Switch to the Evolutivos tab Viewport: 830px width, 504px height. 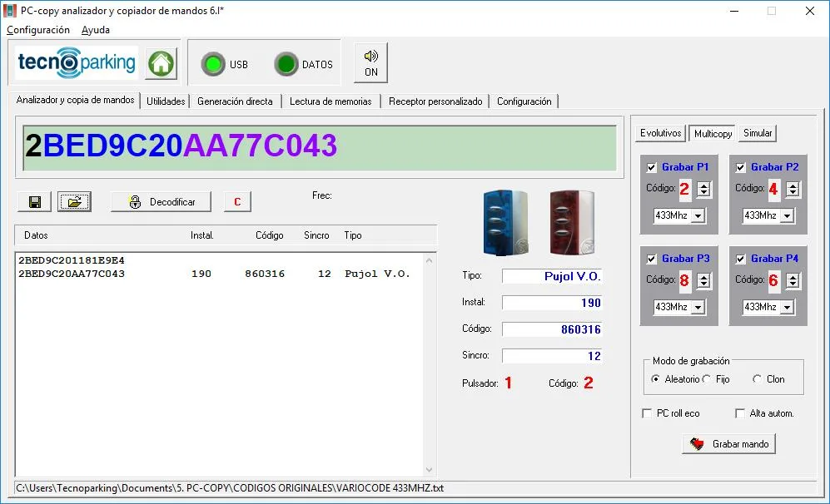click(661, 133)
